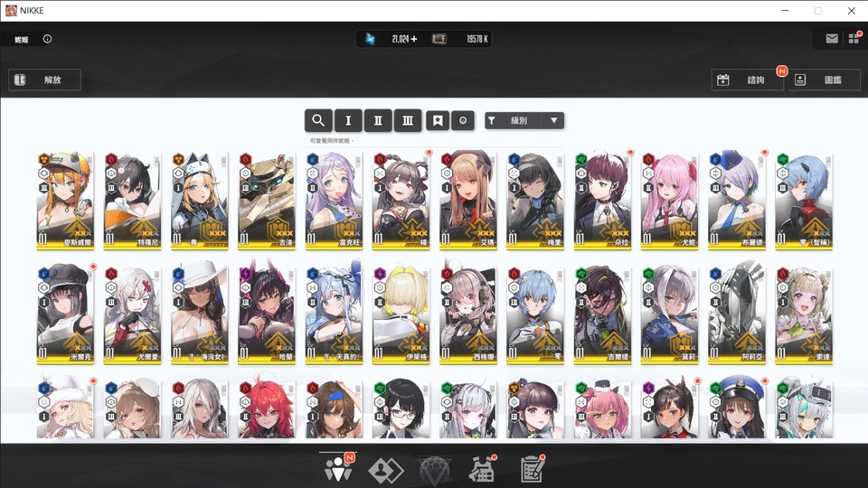Open the armor vest equipment icon
868x488 pixels.
tap(481, 469)
